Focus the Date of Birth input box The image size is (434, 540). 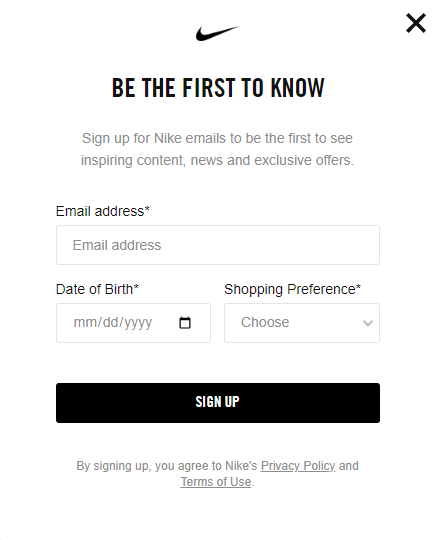point(133,323)
